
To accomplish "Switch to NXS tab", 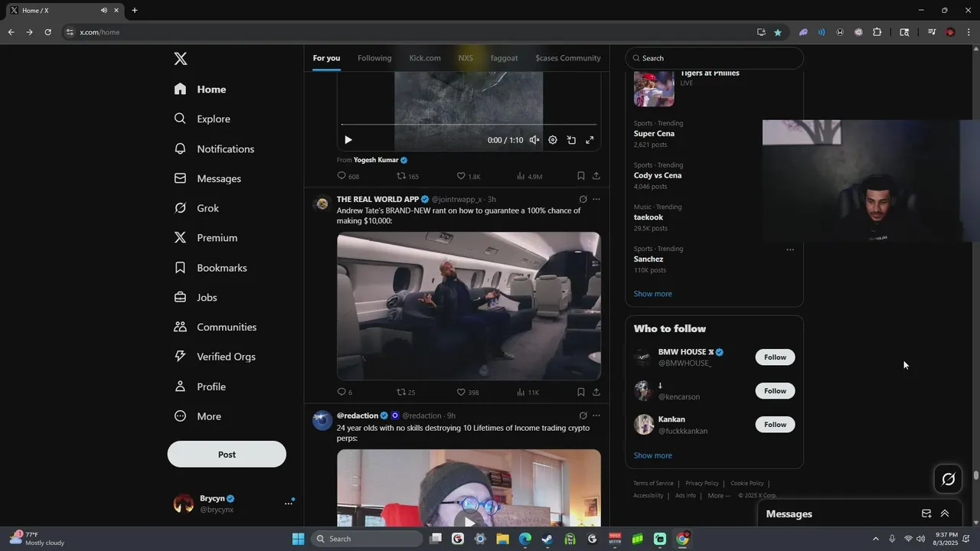I will 465,58.
